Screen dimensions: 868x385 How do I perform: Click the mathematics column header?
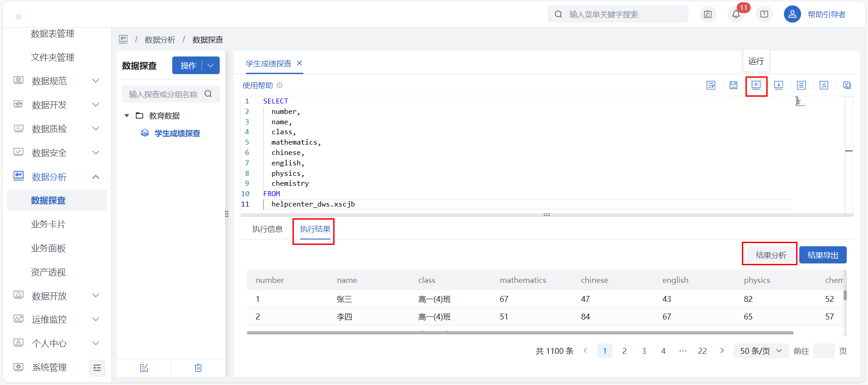(523, 280)
